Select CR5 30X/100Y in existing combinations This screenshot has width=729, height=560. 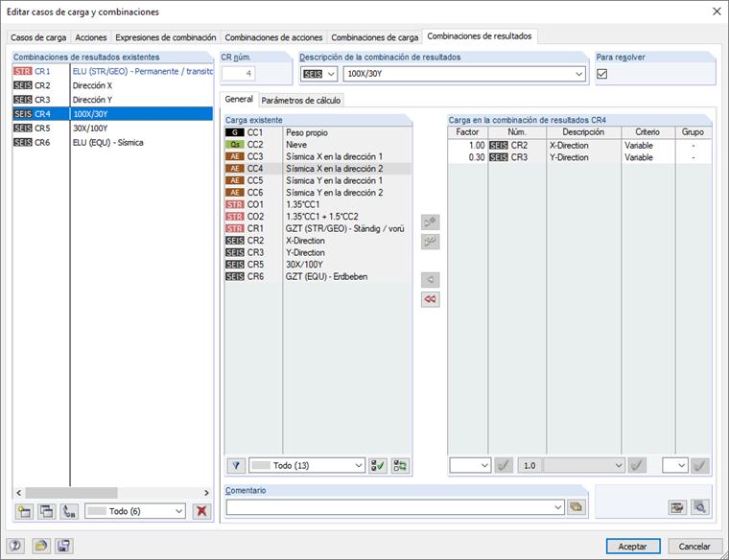point(112,128)
